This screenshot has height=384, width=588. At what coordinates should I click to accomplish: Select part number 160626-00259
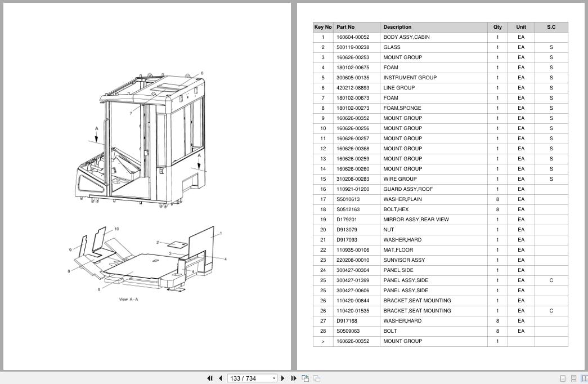(x=352, y=159)
